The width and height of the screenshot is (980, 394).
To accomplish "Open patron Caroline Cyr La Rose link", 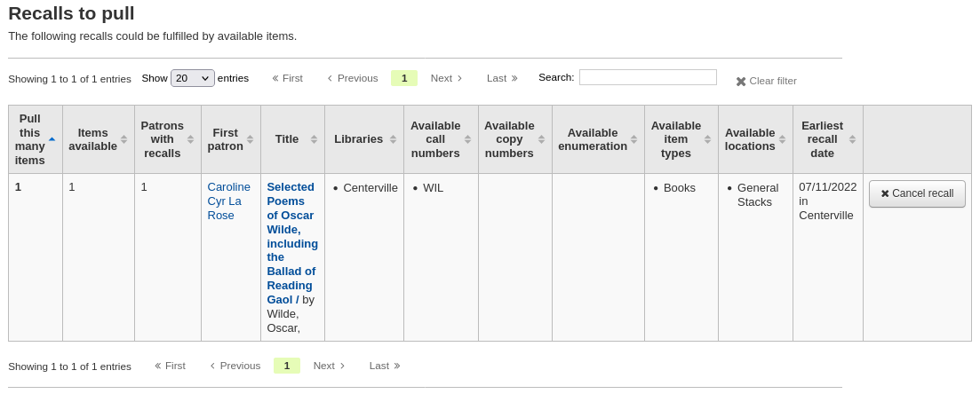I will pyautogui.click(x=229, y=201).
